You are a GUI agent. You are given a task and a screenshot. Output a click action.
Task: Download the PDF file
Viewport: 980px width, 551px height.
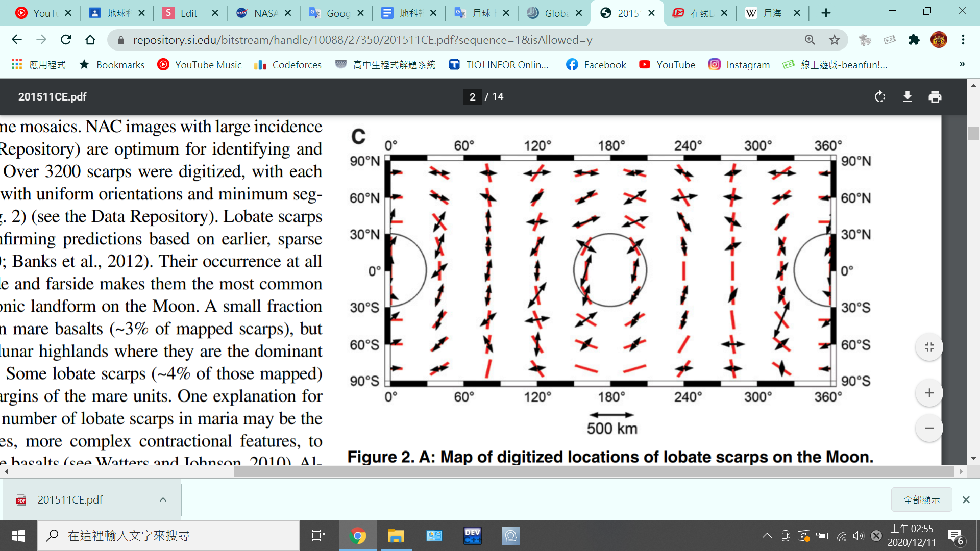pos(907,97)
